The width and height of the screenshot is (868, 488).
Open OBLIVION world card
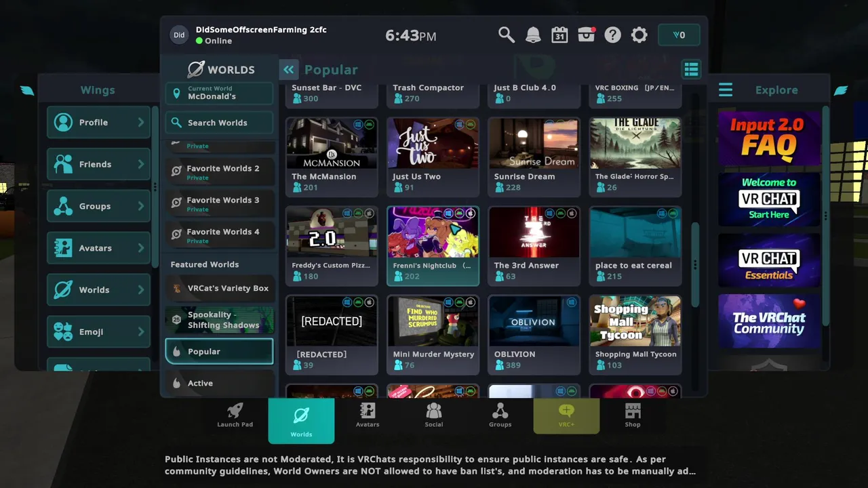pos(534,334)
